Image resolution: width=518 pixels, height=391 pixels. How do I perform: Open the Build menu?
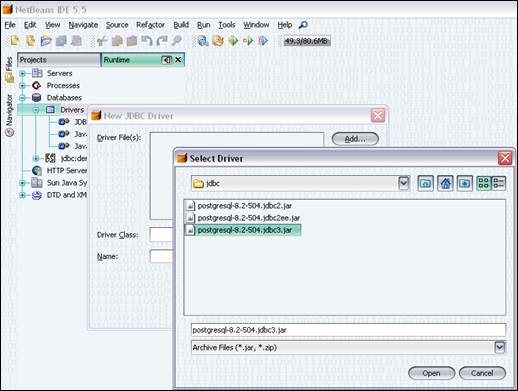181,25
